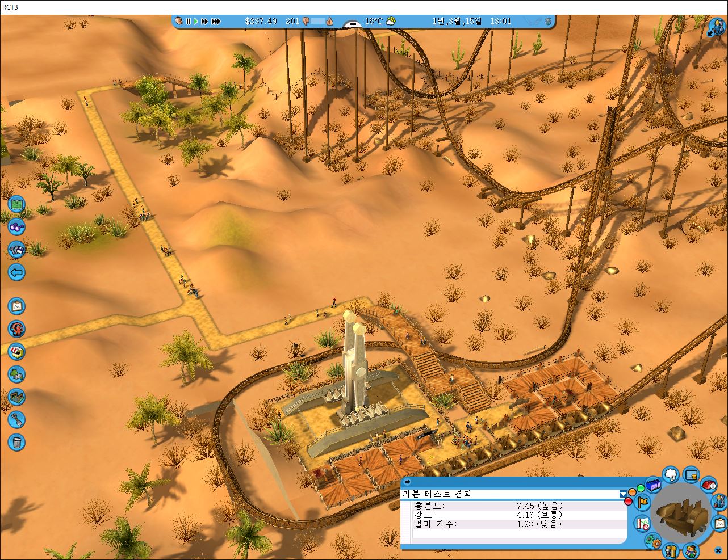Viewport: 728px width, 560px height.
Task: Set game to normal play speed
Action: coord(196,21)
